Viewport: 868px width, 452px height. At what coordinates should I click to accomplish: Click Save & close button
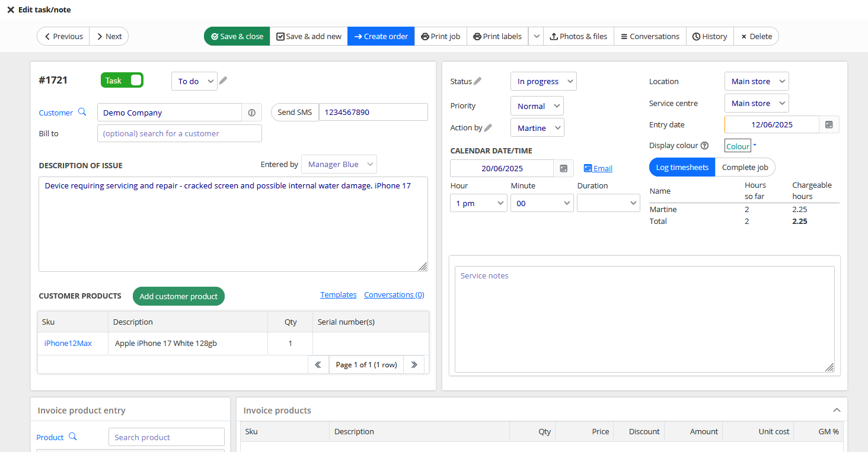click(x=237, y=36)
